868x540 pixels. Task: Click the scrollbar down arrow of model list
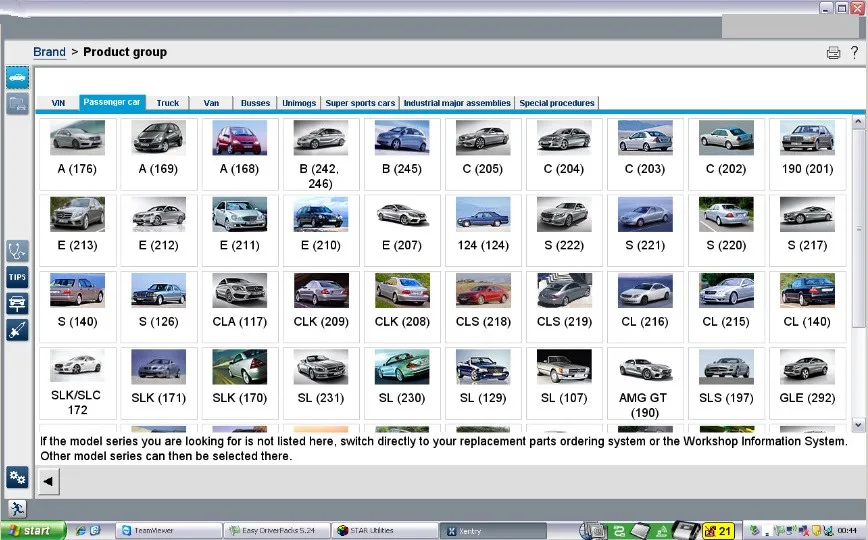click(x=858, y=425)
